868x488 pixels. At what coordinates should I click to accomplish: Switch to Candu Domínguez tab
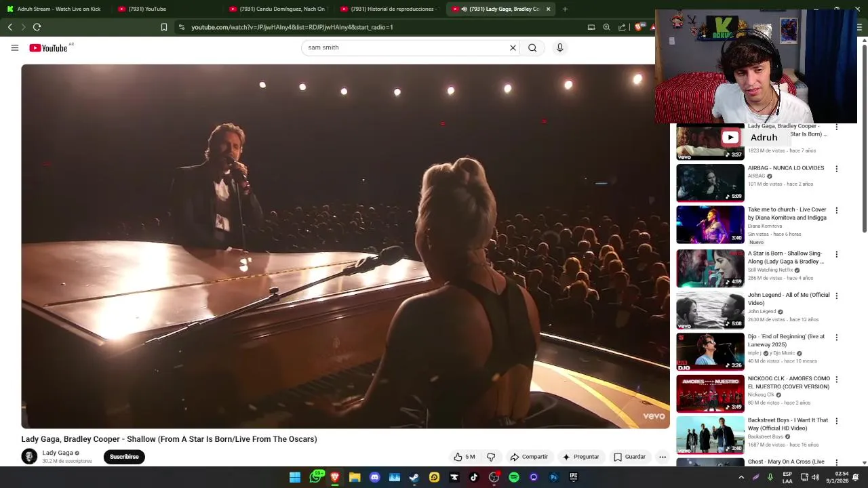pyautogui.click(x=278, y=9)
